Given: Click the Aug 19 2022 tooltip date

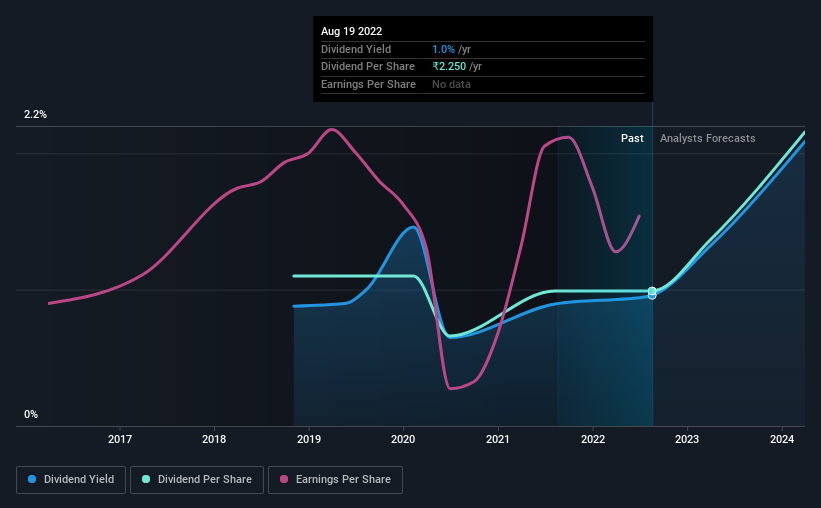Looking at the screenshot, I should pyautogui.click(x=351, y=31).
